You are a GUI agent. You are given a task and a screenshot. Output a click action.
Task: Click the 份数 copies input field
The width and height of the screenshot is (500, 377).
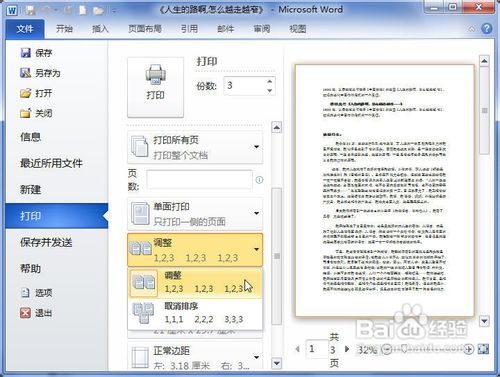pos(245,86)
